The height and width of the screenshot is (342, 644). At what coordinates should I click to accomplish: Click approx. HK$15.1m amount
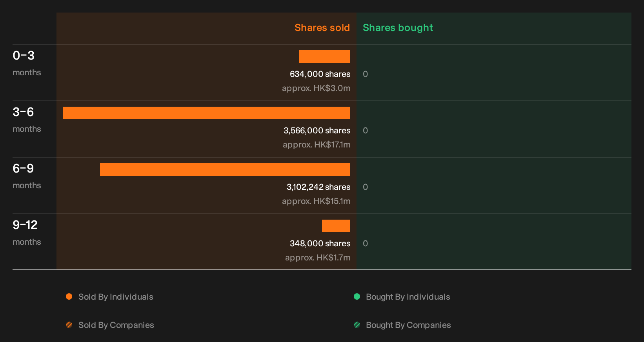click(316, 201)
